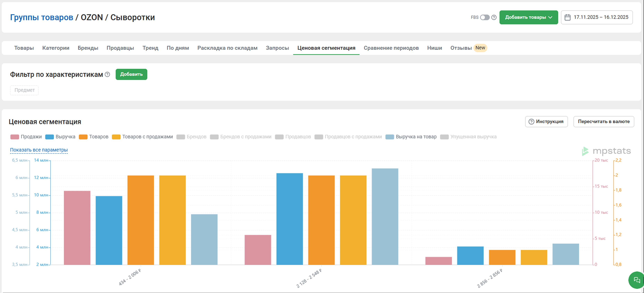The width and height of the screenshot is (644, 293).
Task: Click the FBS help question-mark icon
Action: (x=494, y=17)
